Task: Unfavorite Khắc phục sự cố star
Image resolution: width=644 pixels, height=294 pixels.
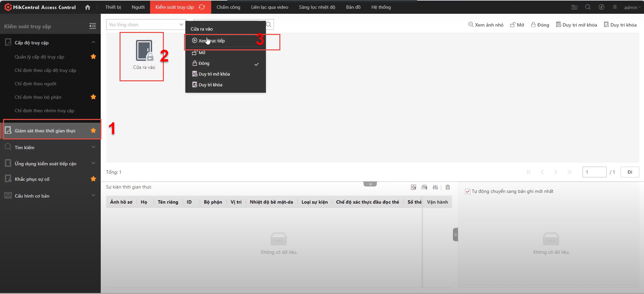Action: 93,179
